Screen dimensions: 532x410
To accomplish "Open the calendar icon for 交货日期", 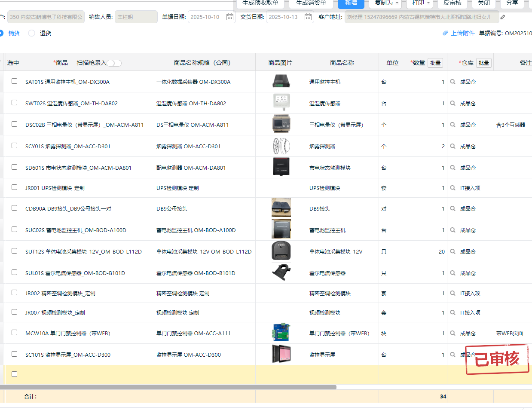I will pyautogui.click(x=308, y=17).
